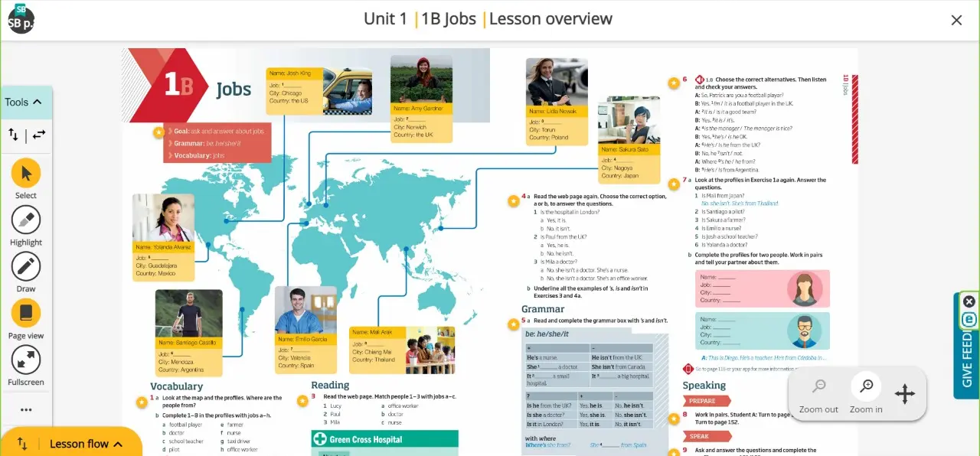Toggle the Page view book button
This screenshot has height=456, width=980.
26,314
